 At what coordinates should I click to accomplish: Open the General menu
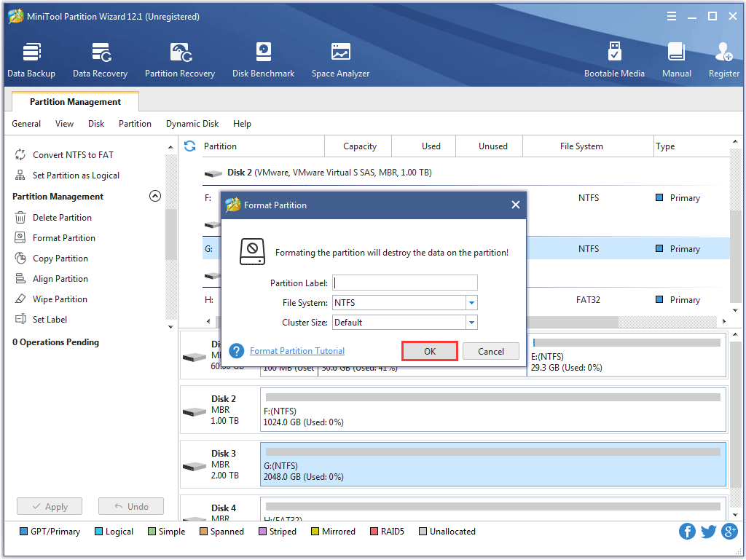click(26, 124)
